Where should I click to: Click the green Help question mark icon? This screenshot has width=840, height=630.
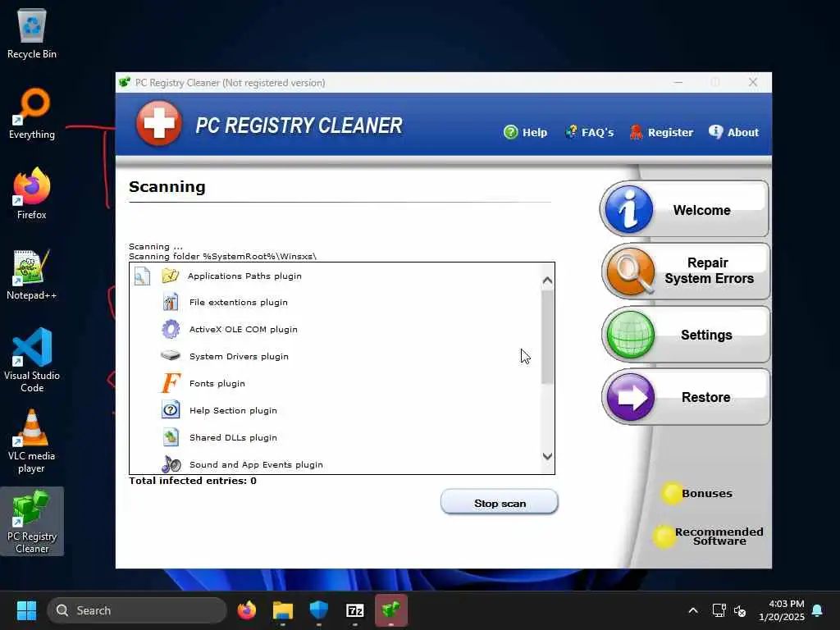click(x=510, y=132)
